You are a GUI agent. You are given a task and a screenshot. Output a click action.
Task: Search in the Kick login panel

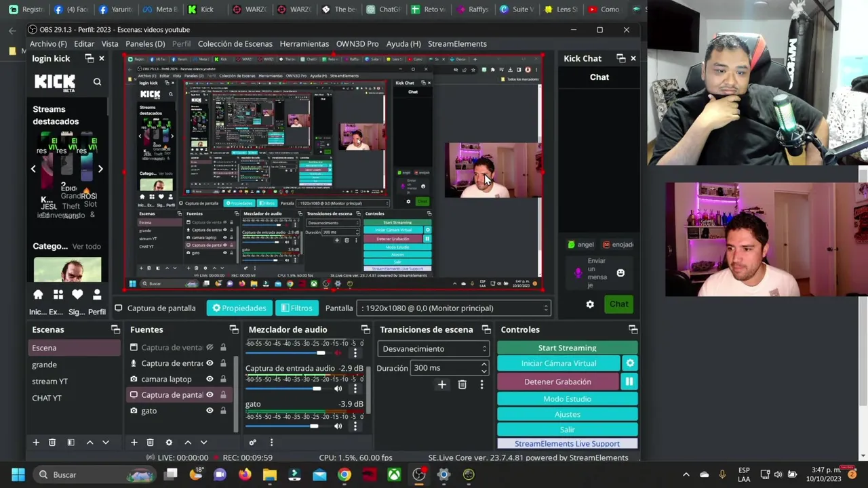[x=97, y=82]
